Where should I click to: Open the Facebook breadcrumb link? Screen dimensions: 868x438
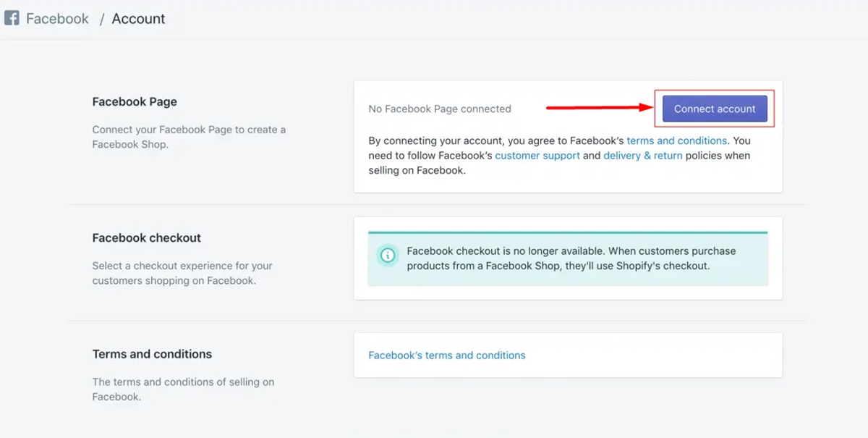[x=57, y=19]
